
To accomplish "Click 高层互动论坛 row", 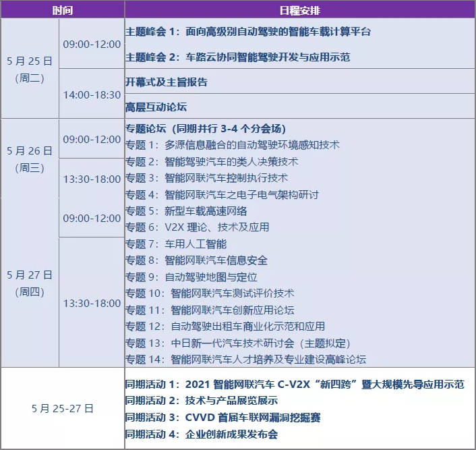I will (x=156, y=107).
